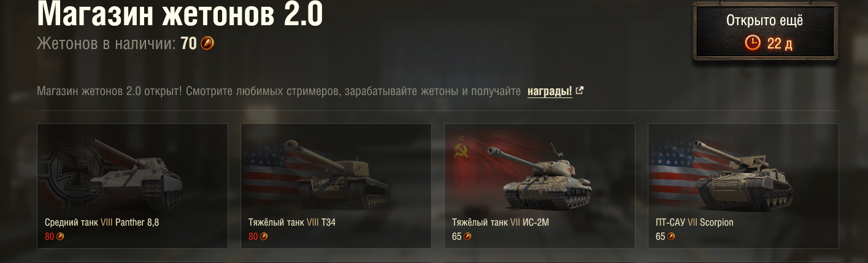The width and height of the screenshot is (868, 263).
Task: Click the Средний танк VIII Panther 8,8 title
Action: tap(102, 223)
